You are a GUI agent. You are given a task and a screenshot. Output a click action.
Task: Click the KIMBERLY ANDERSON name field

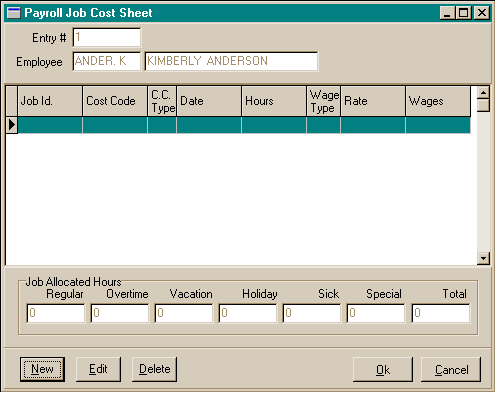[x=231, y=61]
